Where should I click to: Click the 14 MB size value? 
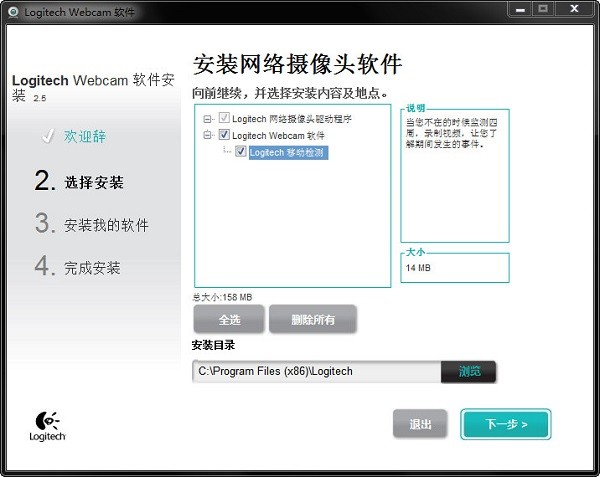(x=418, y=268)
